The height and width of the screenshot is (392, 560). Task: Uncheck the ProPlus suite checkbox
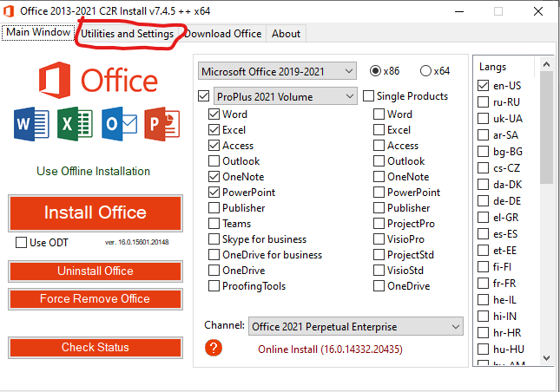coord(203,96)
